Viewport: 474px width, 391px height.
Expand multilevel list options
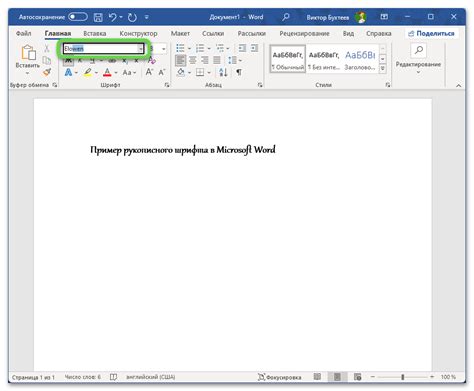228,49
